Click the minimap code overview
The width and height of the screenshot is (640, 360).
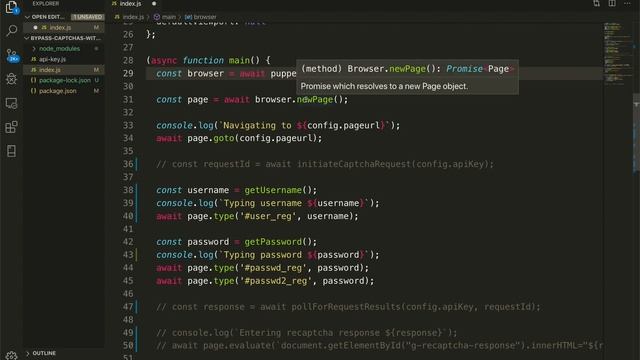click(x=617, y=53)
